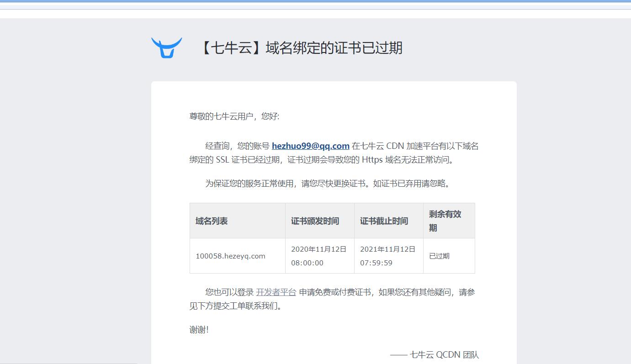Screen dimensions: 631x364
Task: Click the issue date 2020年11月12日 cell
Action: tap(320, 256)
